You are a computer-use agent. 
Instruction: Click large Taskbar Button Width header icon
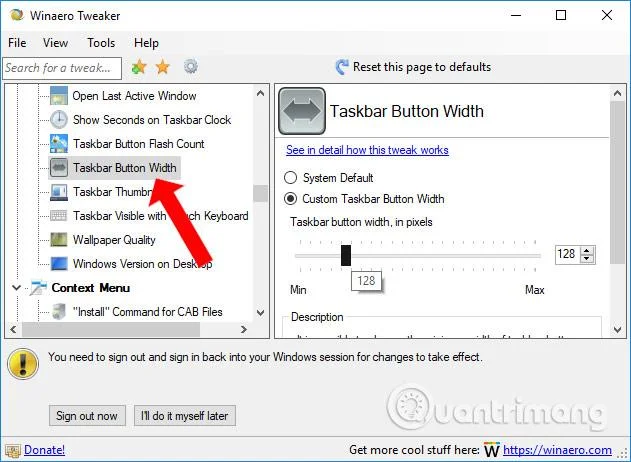tap(302, 111)
